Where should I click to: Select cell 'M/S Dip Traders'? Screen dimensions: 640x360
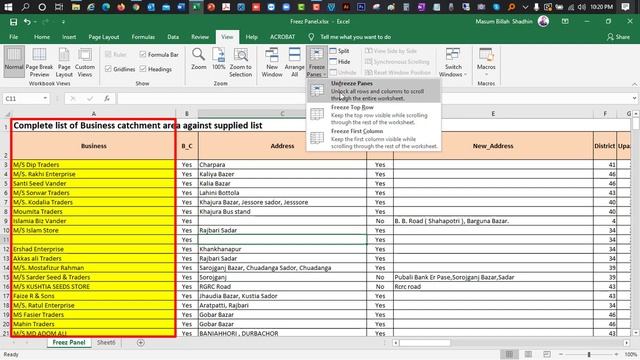[x=93, y=164]
